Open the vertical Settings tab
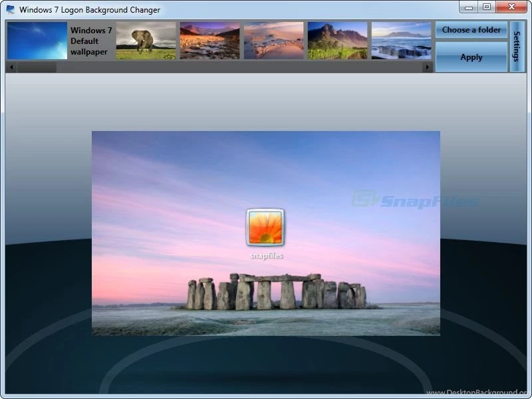Image resolution: width=532 pixels, height=399 pixels. click(517, 46)
